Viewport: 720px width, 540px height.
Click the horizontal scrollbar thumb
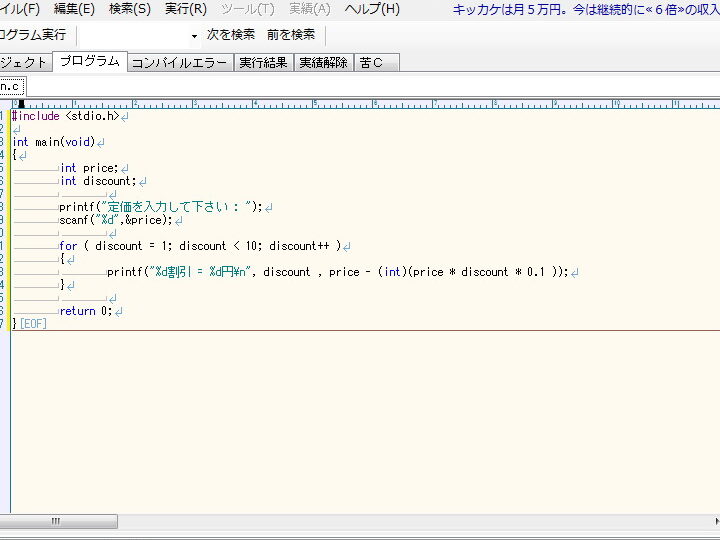(57, 522)
